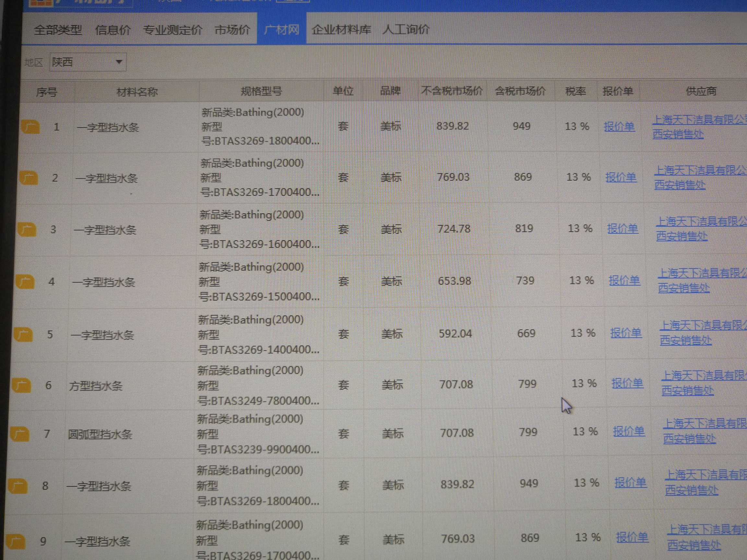Viewport: 747px width, 560px height.
Task: Open the 报价单 link in row 9
Action: 632,537
